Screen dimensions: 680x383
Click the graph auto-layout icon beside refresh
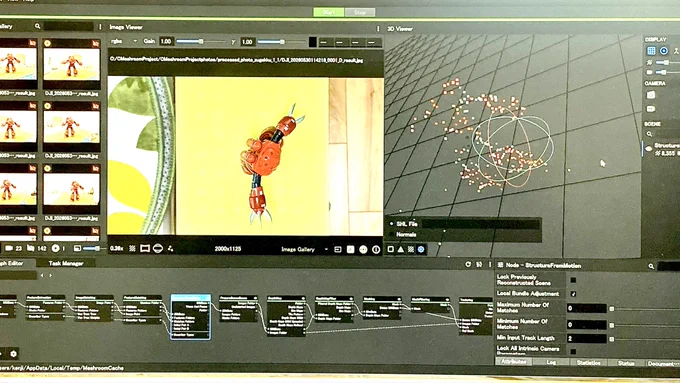[479, 264]
